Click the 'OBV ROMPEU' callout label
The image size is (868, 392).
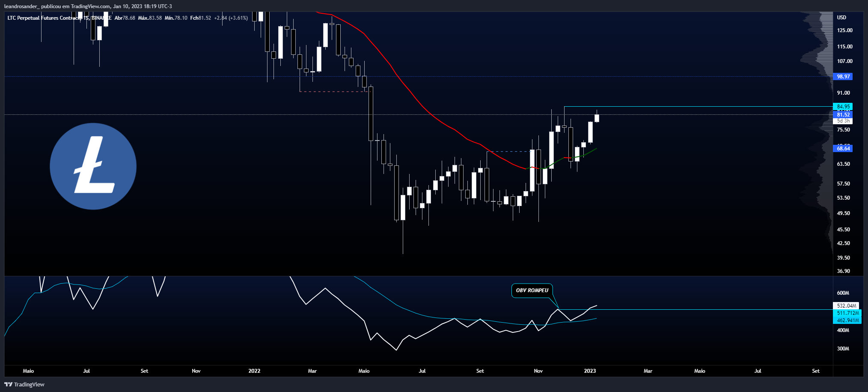tap(532, 290)
